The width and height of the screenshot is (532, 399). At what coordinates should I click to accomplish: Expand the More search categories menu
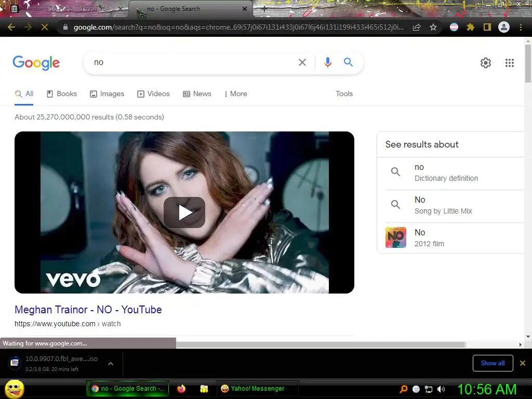tap(236, 94)
